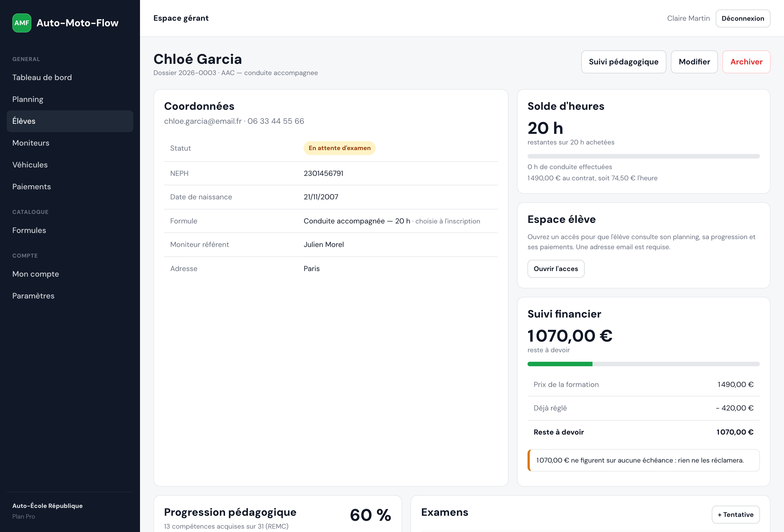The width and height of the screenshot is (784, 532).
Task: Add an exam with + Tentative
Action: [x=736, y=514]
